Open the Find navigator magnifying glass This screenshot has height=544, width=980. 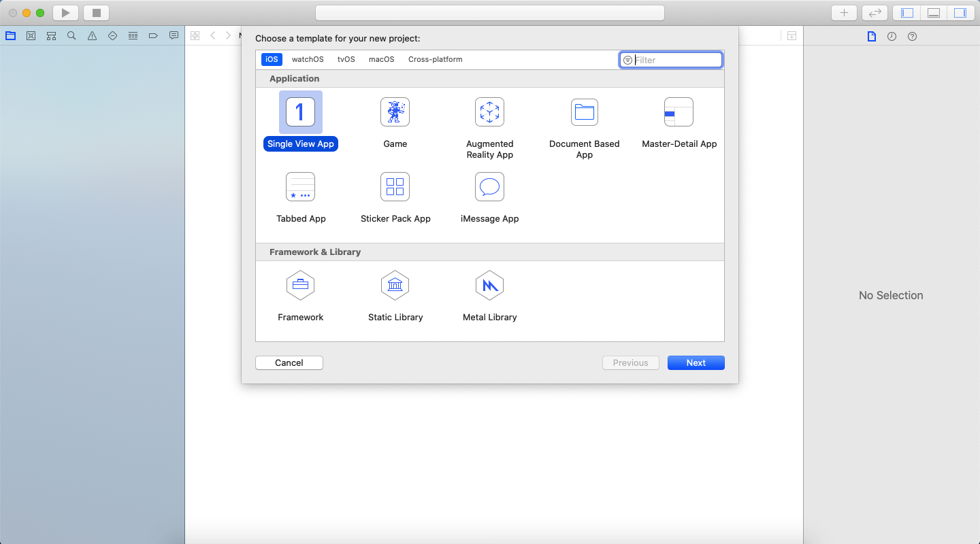click(71, 35)
